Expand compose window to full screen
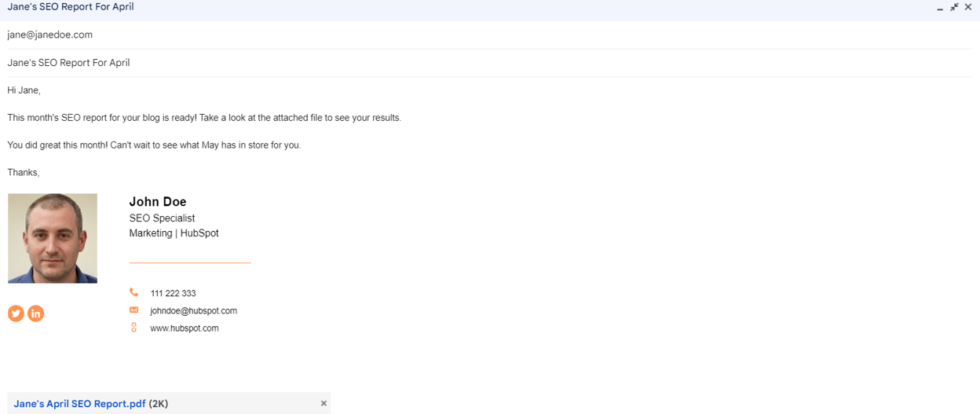 [954, 7]
